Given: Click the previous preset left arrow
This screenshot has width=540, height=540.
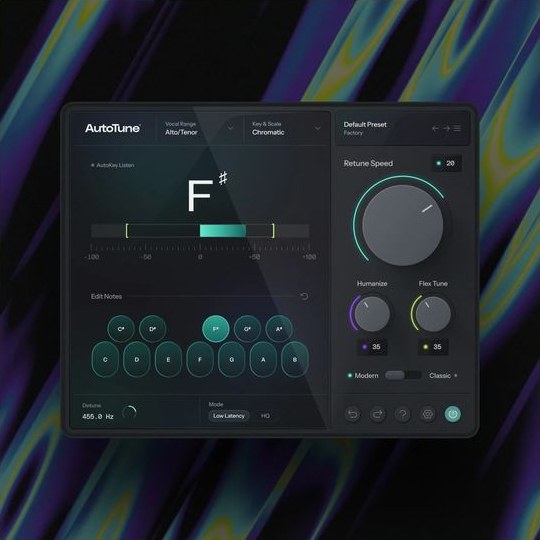Looking at the screenshot, I should pyautogui.click(x=435, y=128).
